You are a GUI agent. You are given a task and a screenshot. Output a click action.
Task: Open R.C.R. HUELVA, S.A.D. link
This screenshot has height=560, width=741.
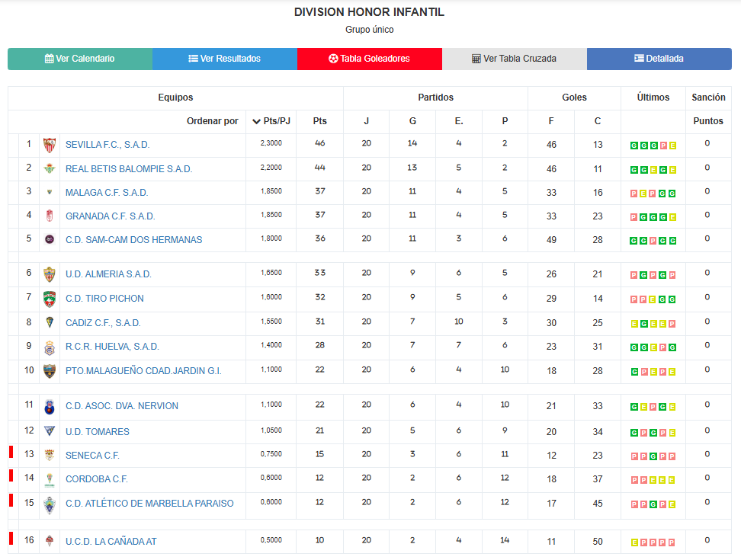coord(112,347)
